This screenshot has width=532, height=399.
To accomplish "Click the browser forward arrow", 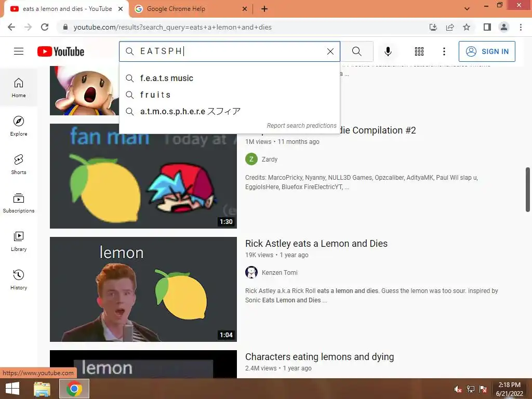I will (x=28, y=27).
